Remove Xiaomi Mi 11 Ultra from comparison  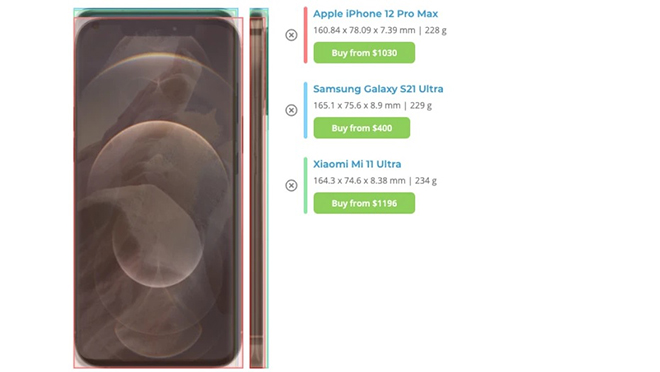click(291, 186)
